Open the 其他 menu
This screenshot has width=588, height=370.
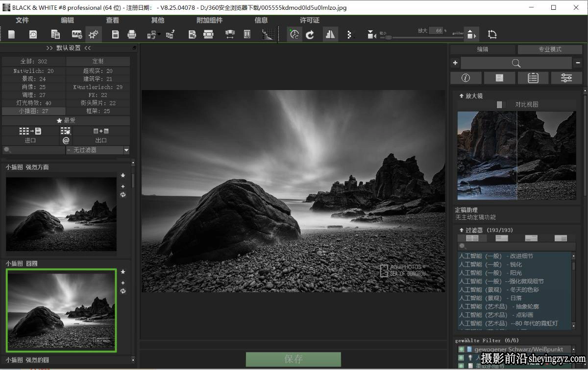pyautogui.click(x=157, y=20)
